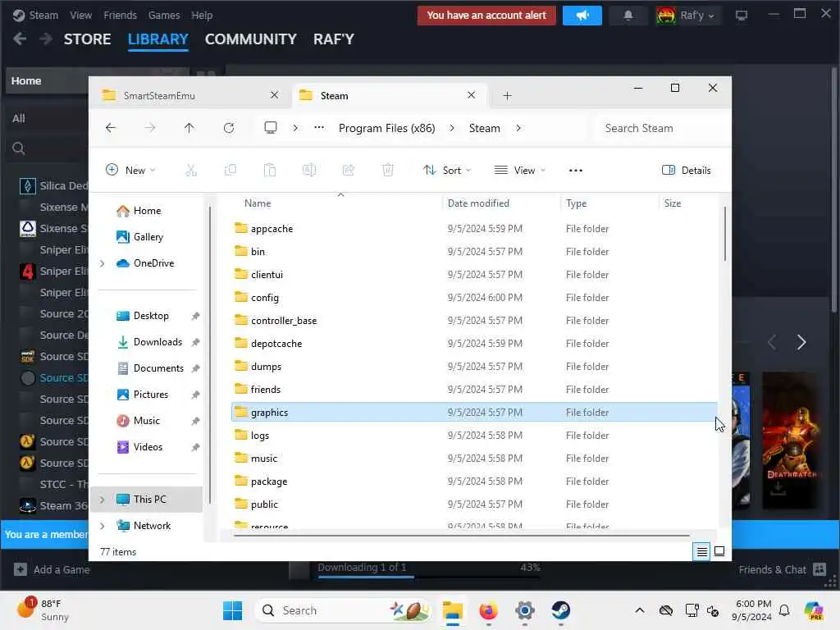Screen dimensions: 840x630
Task: Add a new Explorer tab
Action: pos(507,96)
